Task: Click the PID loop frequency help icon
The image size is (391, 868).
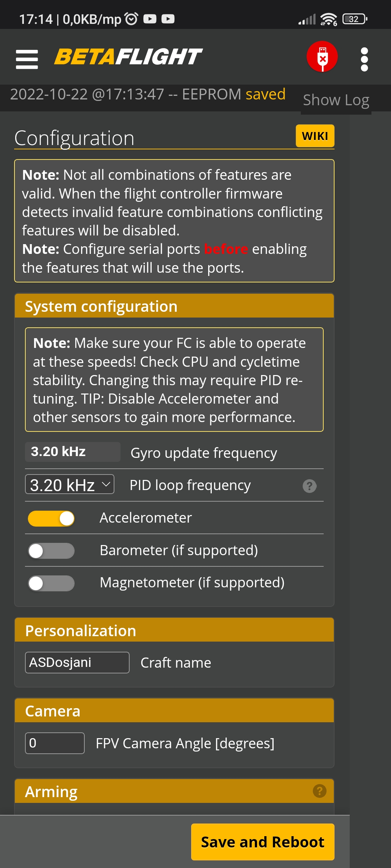Action: (x=310, y=486)
